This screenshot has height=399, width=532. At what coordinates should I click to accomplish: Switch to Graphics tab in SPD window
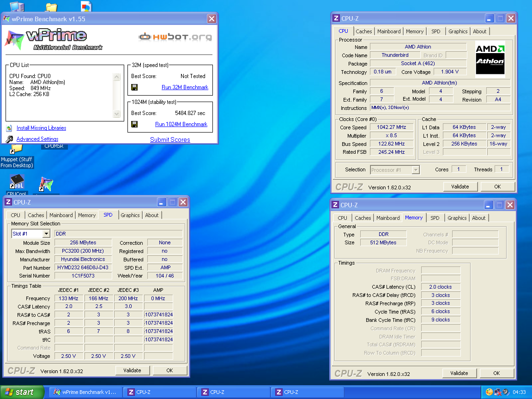(130, 215)
